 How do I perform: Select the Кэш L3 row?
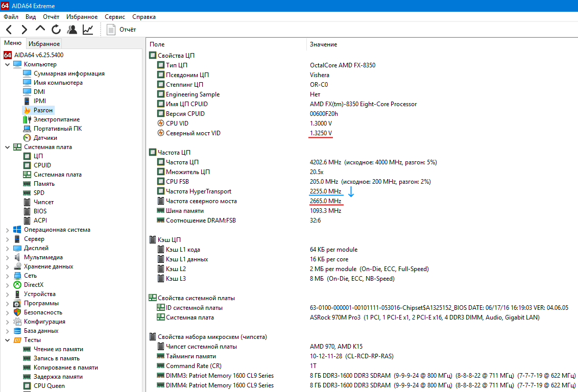click(362, 279)
